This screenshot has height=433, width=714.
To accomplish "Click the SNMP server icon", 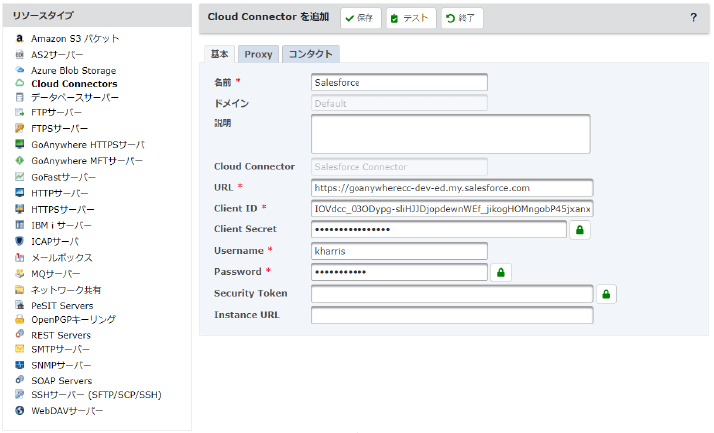I will pos(20,365).
